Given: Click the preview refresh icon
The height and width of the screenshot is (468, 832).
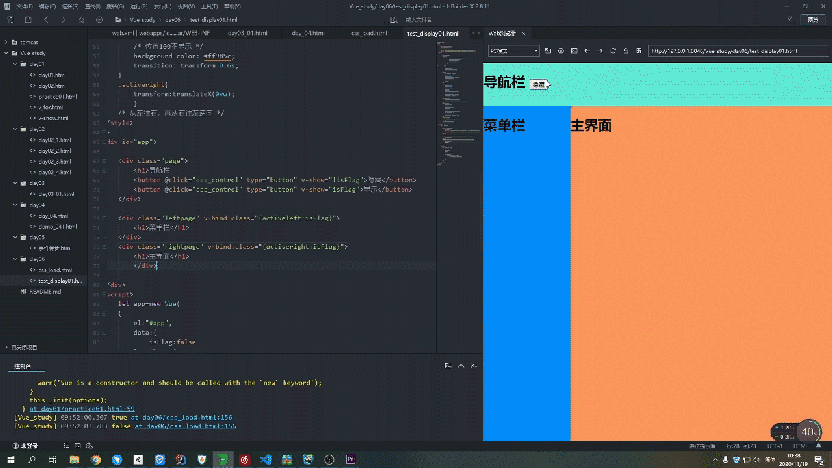Looking at the screenshot, I should [613, 51].
